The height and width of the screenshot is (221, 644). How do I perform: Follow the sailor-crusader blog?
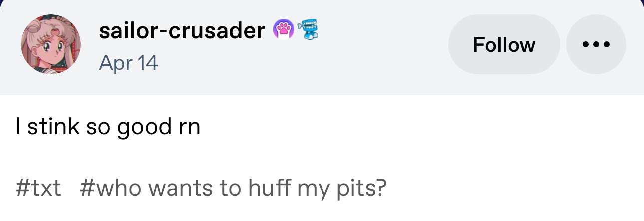pyautogui.click(x=504, y=44)
